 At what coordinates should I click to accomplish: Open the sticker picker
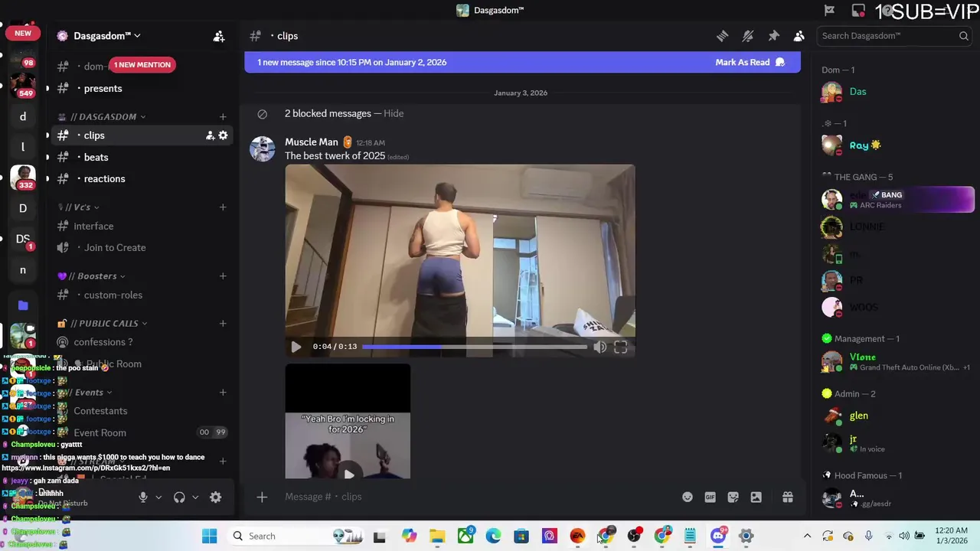pyautogui.click(x=733, y=497)
